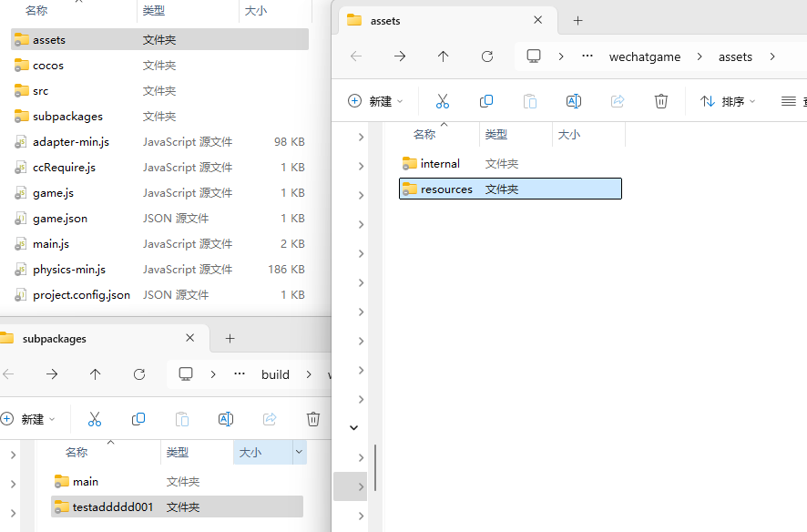Refresh the assets window

coord(487,56)
